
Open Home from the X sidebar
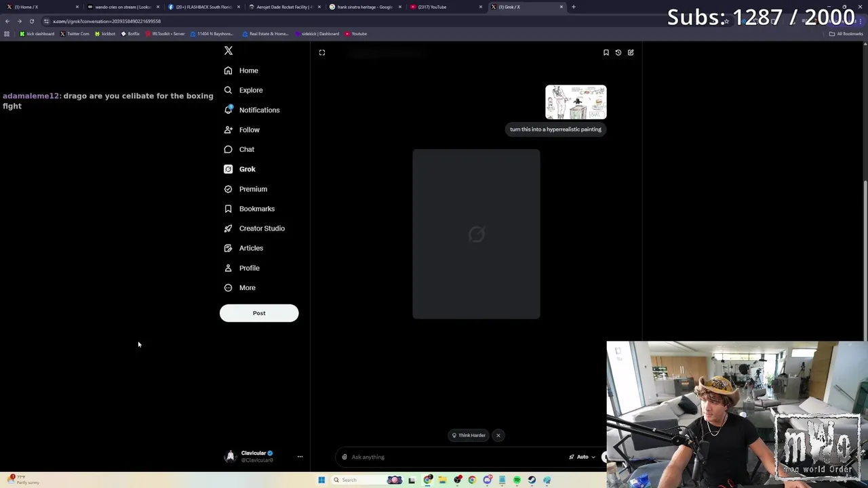tap(241, 70)
